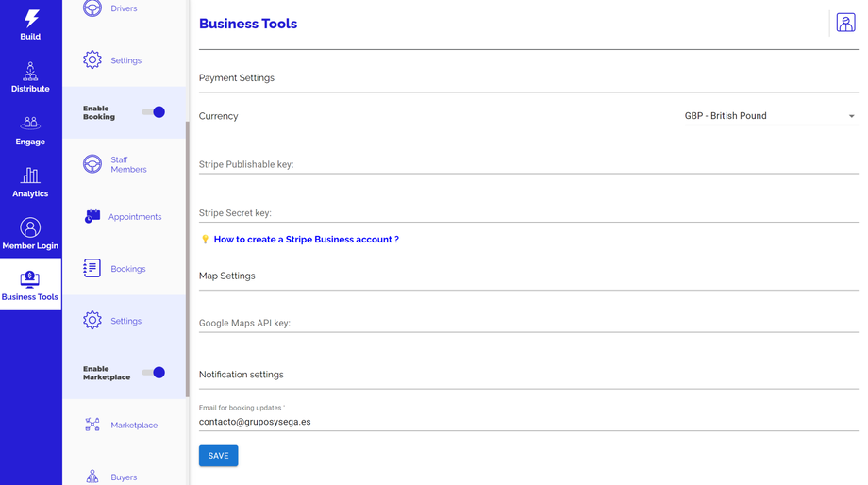868x485 pixels.
Task: Open the Staff Members steering wheel icon
Action: coord(92,164)
